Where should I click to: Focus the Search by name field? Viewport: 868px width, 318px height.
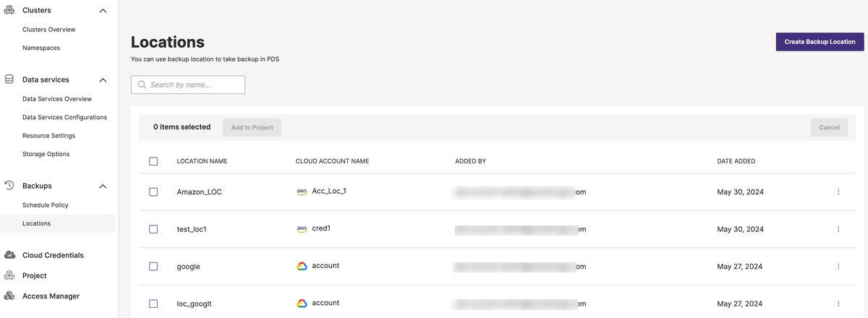[188, 85]
